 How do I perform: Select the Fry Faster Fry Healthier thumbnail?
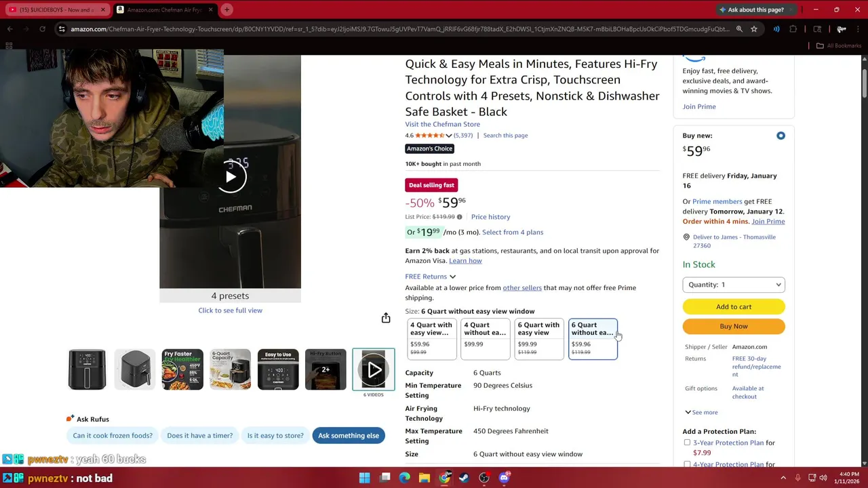[182, 369]
